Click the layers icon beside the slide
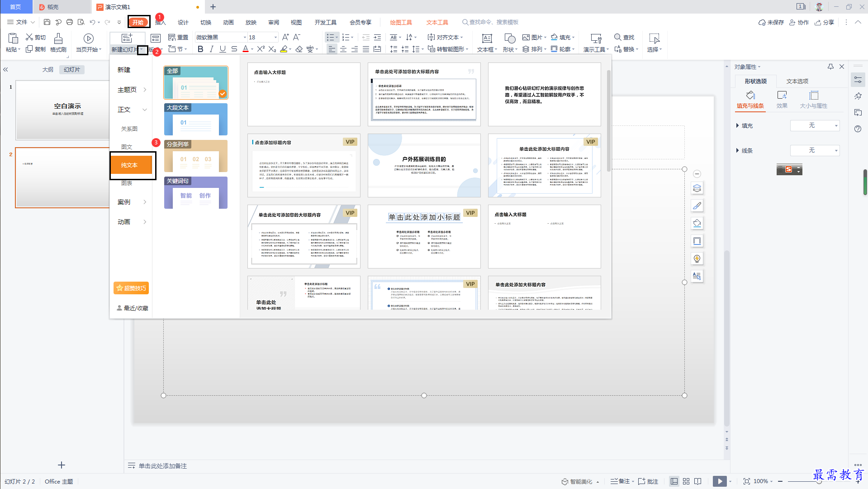The width and height of the screenshot is (868, 489). (x=697, y=188)
